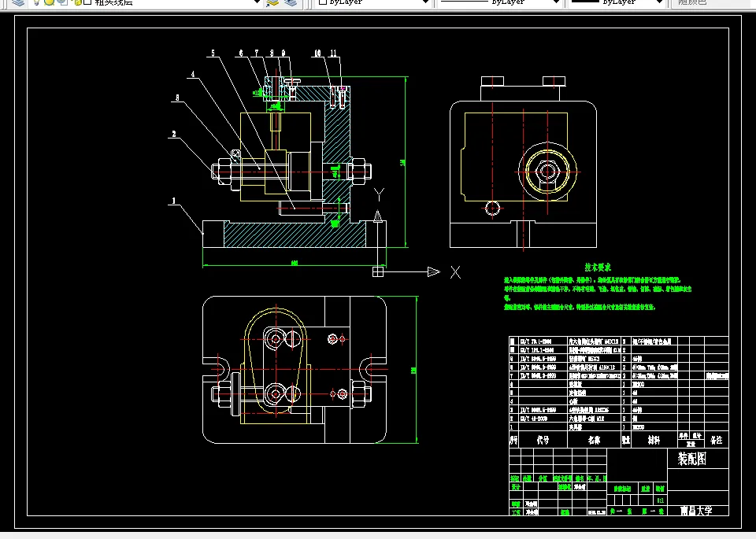Image resolution: width=756 pixels, height=539 pixels.
Task: Click the Y axis label of the UCS
Action: [x=379, y=194]
